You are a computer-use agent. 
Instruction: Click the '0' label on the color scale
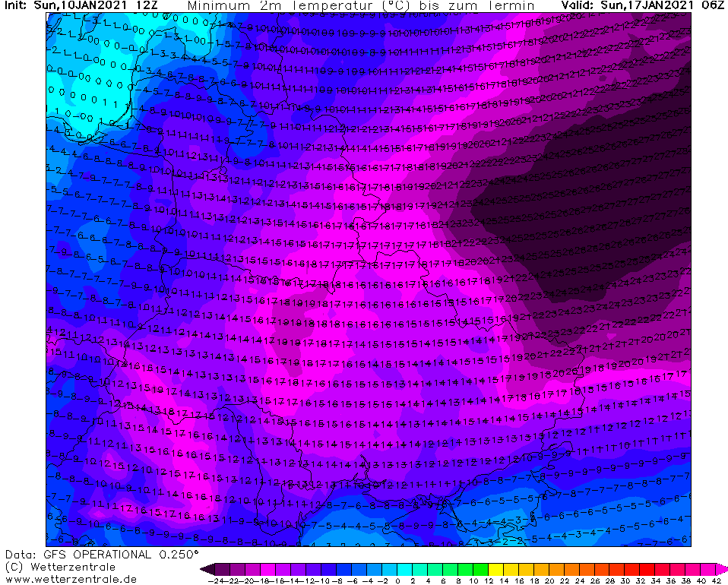(x=398, y=580)
